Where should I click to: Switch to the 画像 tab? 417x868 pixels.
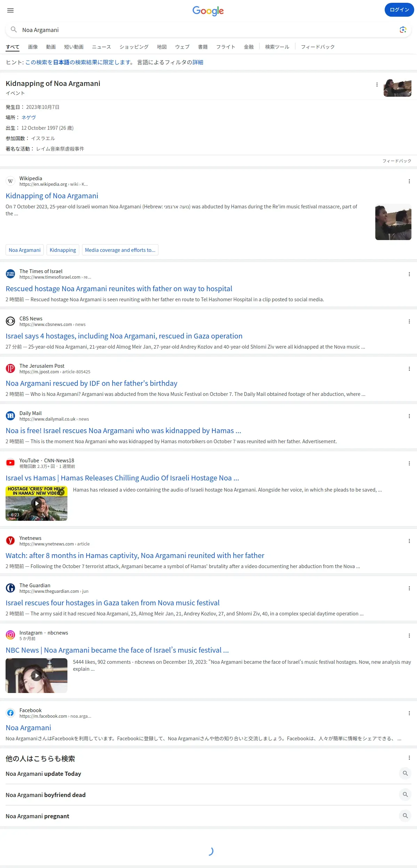[x=33, y=47]
